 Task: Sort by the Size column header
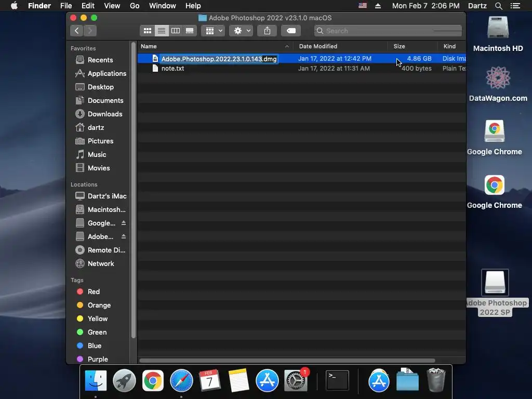(x=412, y=46)
